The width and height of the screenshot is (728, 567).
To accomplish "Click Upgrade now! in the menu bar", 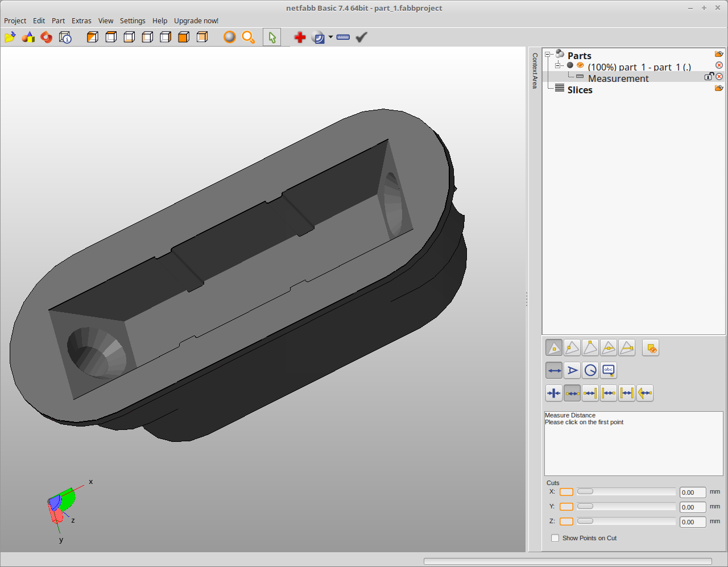I will pyautogui.click(x=196, y=20).
